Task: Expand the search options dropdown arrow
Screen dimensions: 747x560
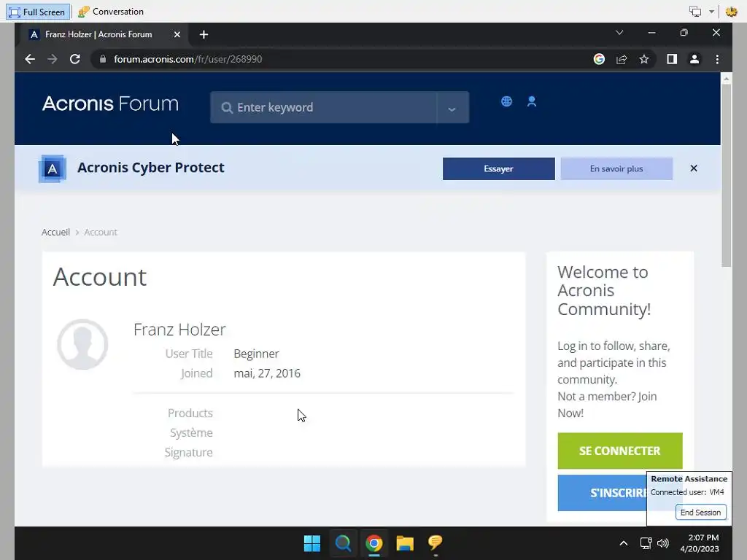Action: click(x=452, y=109)
